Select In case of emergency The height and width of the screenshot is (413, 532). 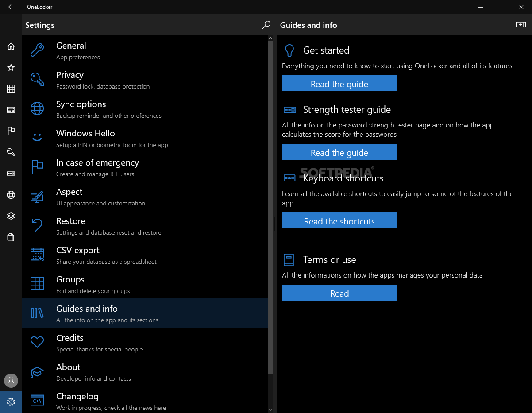145,167
